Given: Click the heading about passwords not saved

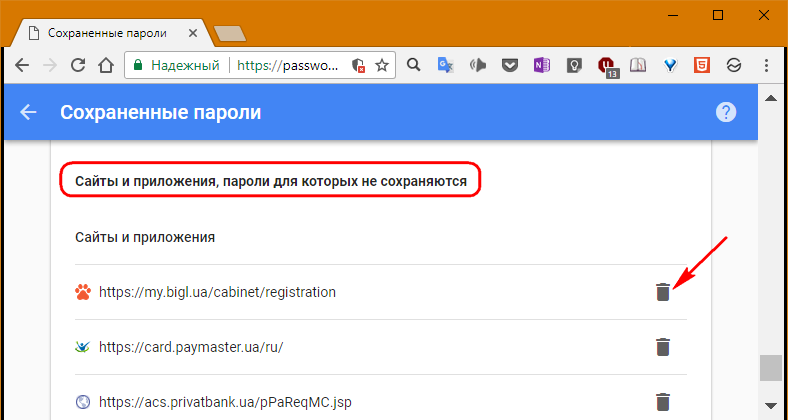Looking at the screenshot, I should pyautogui.click(x=271, y=181).
